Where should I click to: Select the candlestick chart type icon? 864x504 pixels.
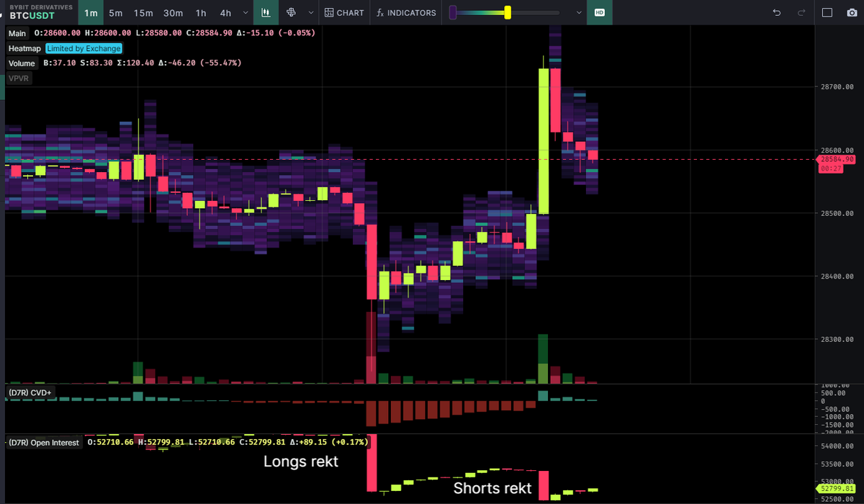pyautogui.click(x=266, y=13)
